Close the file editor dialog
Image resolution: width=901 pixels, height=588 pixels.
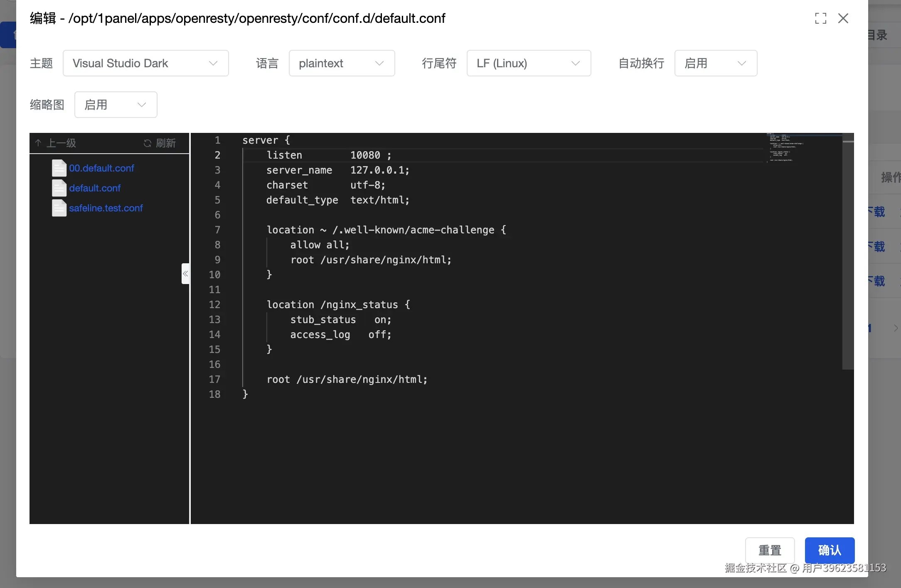point(843,18)
